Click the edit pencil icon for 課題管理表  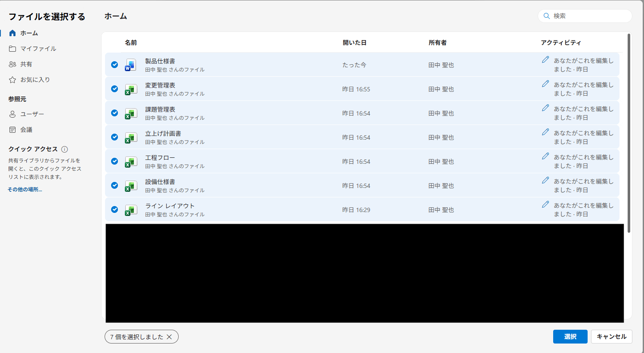tap(545, 108)
